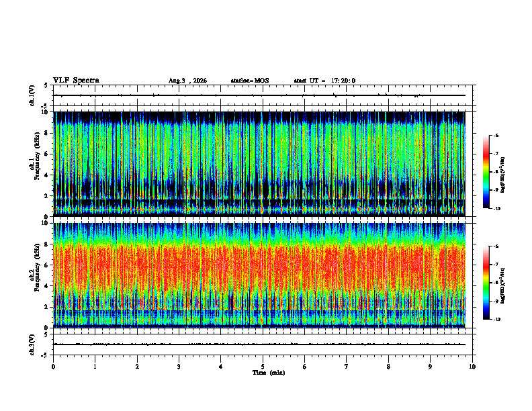Image resolution: width=532 pixels, height=411 pixels.
Task: Click the "-6" label on the ch.1 color scale
Action: click(x=496, y=136)
